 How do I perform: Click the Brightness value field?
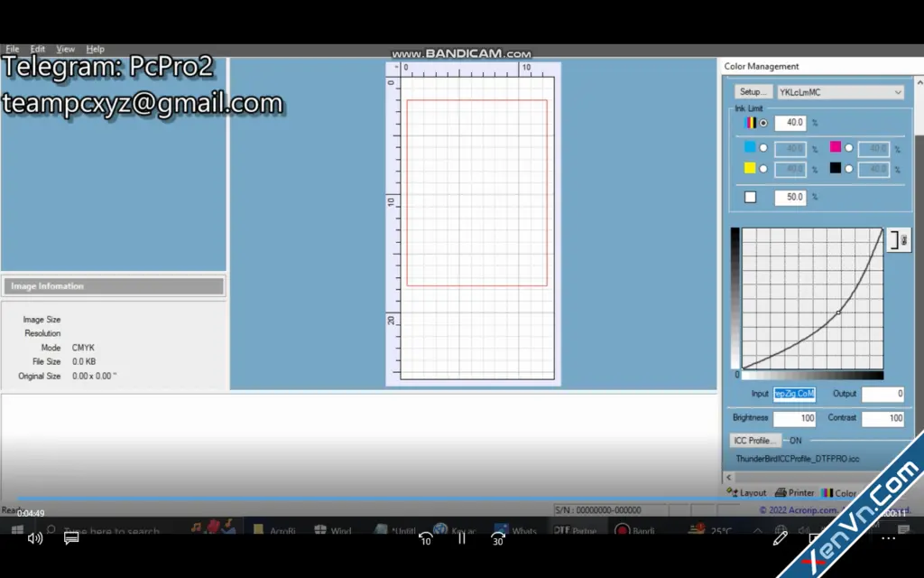(x=794, y=418)
